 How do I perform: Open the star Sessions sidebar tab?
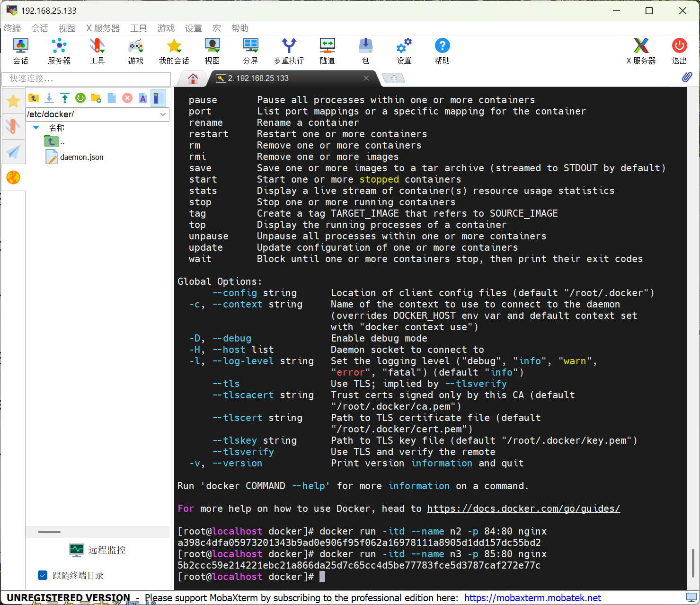pos(13,101)
